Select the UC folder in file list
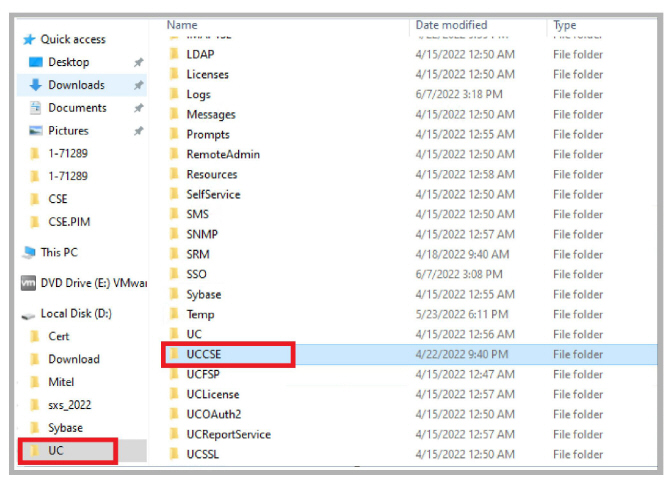The image size is (672, 492). click(x=194, y=334)
